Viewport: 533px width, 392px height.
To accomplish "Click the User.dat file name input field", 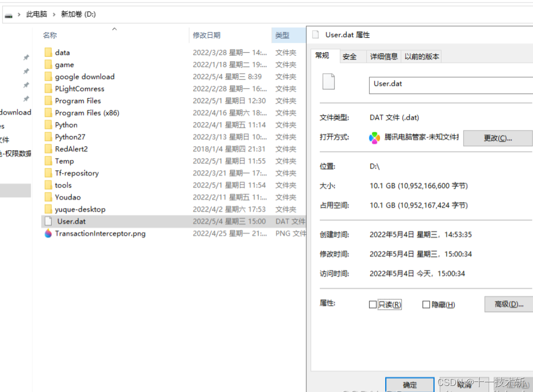I will pos(451,85).
